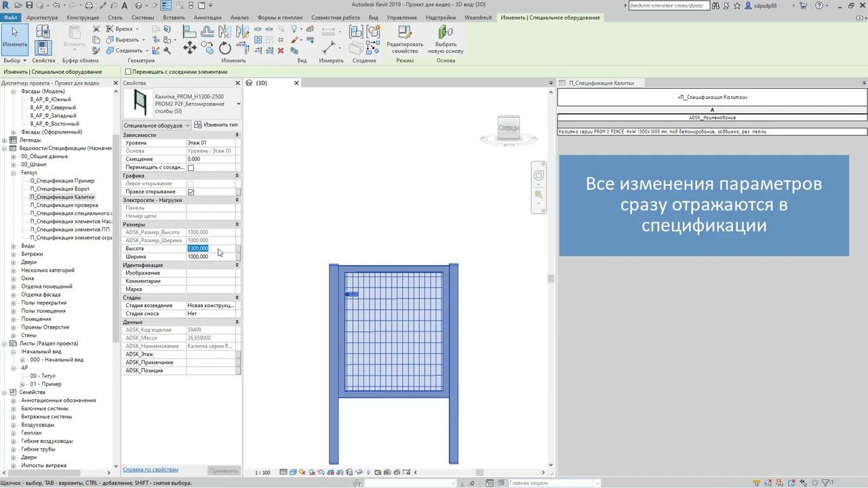Image resolution: width=868 pixels, height=488 pixels.
Task: Toggle 'Перемещать с соседними элементами' options bar checkbox
Action: coord(128,71)
